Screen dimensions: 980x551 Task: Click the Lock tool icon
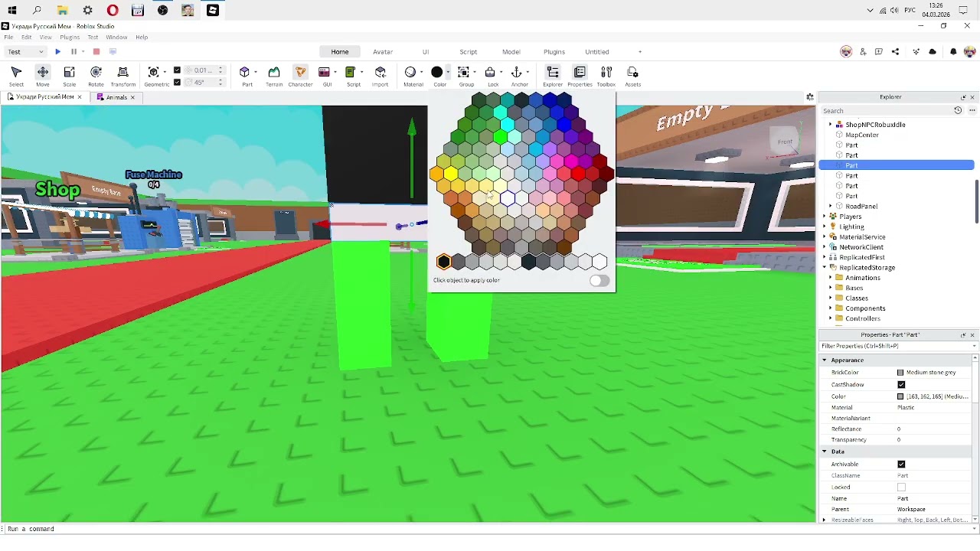click(490, 72)
